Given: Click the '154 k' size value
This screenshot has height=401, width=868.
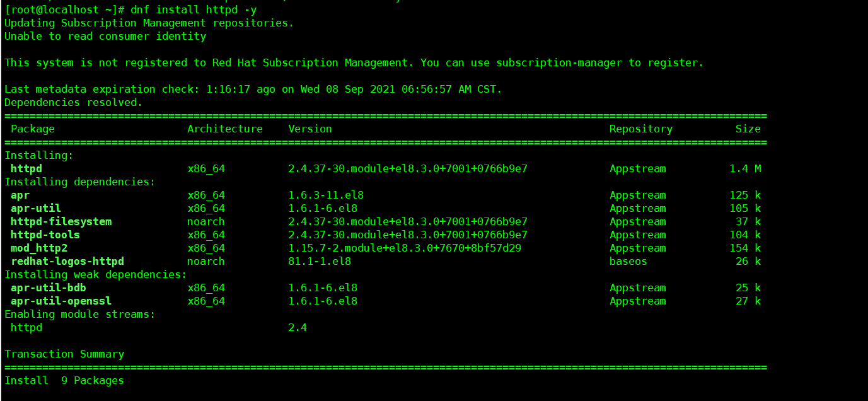Looking at the screenshot, I should pyautogui.click(x=745, y=248).
